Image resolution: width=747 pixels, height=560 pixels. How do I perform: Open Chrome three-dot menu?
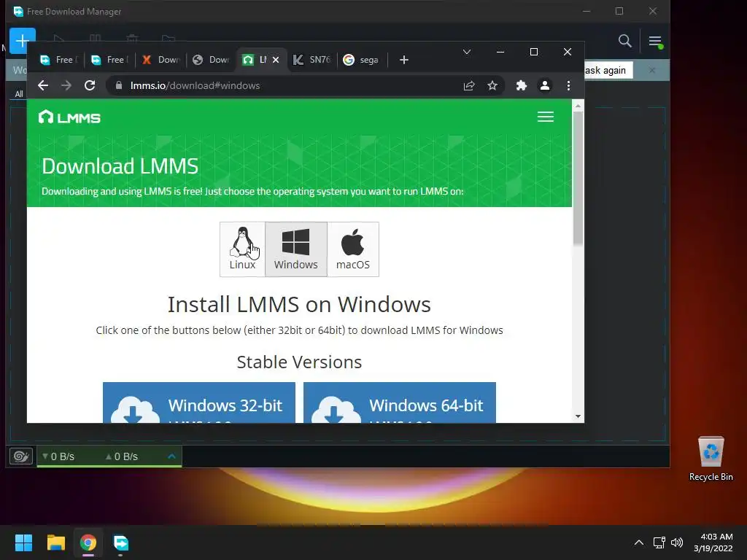tap(568, 86)
